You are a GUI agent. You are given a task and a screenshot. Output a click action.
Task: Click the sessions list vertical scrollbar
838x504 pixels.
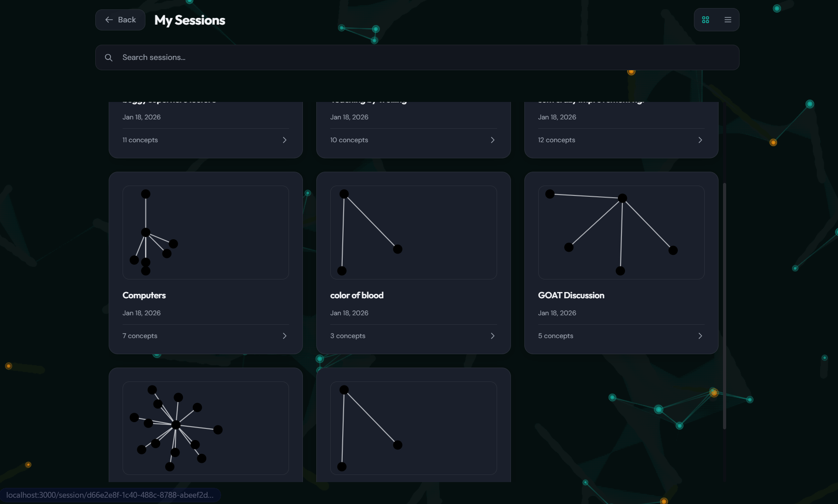click(724, 306)
